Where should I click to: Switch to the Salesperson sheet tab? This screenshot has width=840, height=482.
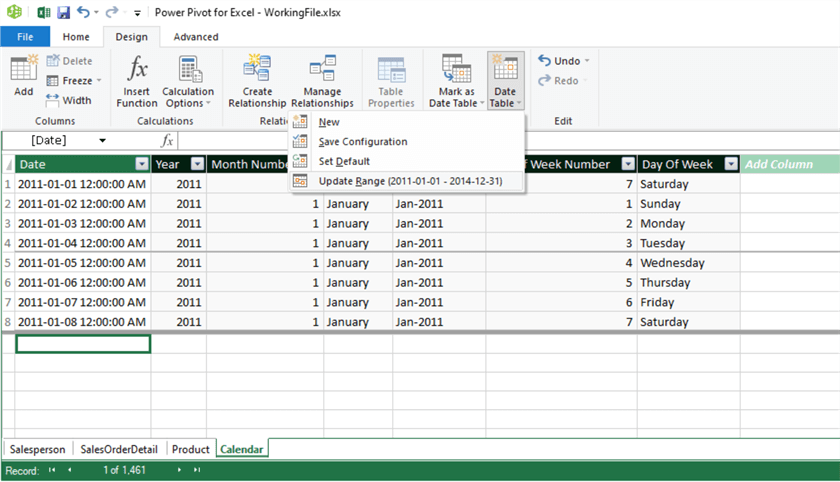pos(37,449)
